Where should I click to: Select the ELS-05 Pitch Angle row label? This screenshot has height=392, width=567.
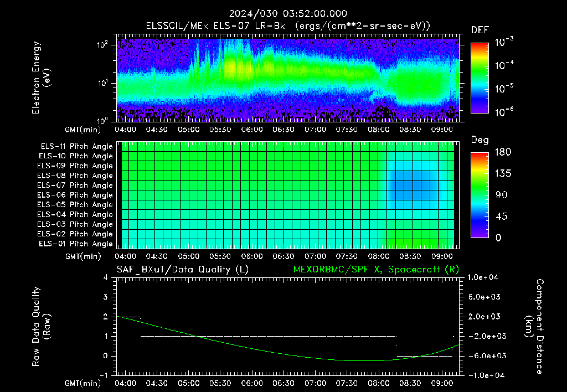coord(75,205)
